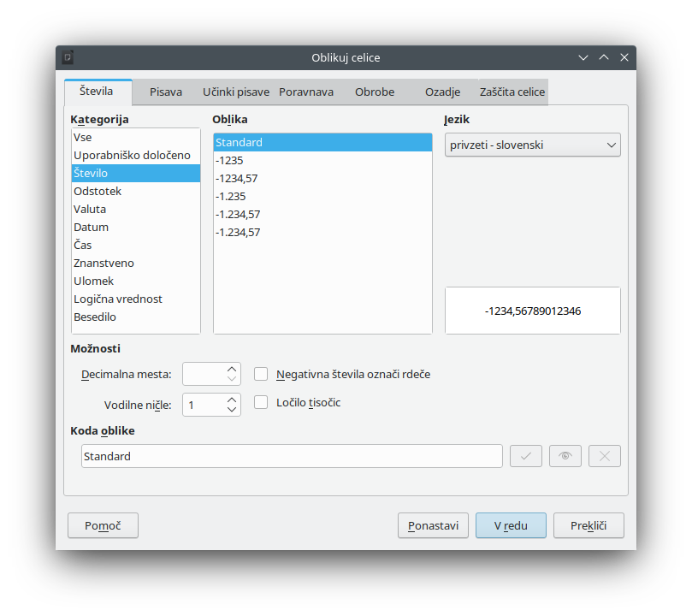The height and width of the screenshot is (616, 692).
Task: Select the Standard format in Oblika
Action: (x=322, y=143)
